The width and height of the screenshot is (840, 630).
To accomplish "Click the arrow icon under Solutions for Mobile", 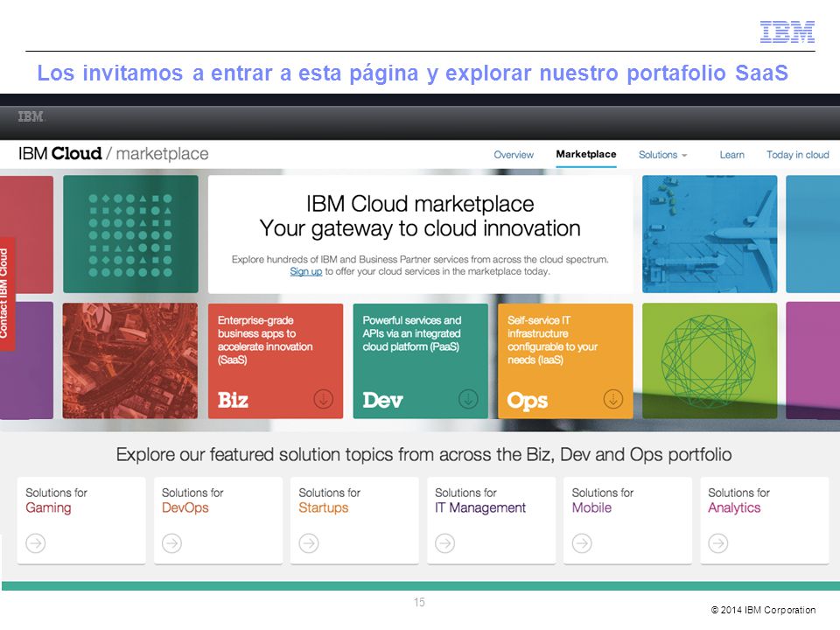I will pyautogui.click(x=582, y=543).
